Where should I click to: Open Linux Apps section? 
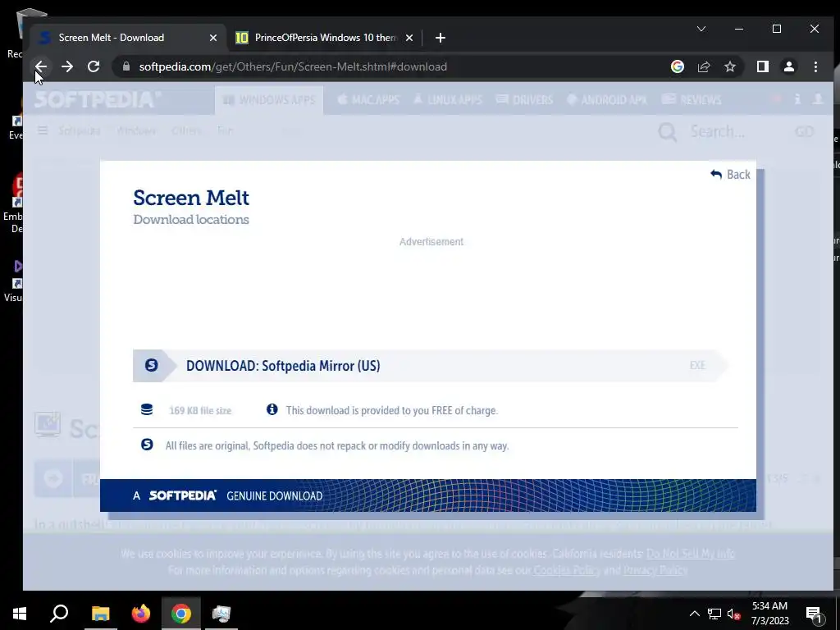448,99
